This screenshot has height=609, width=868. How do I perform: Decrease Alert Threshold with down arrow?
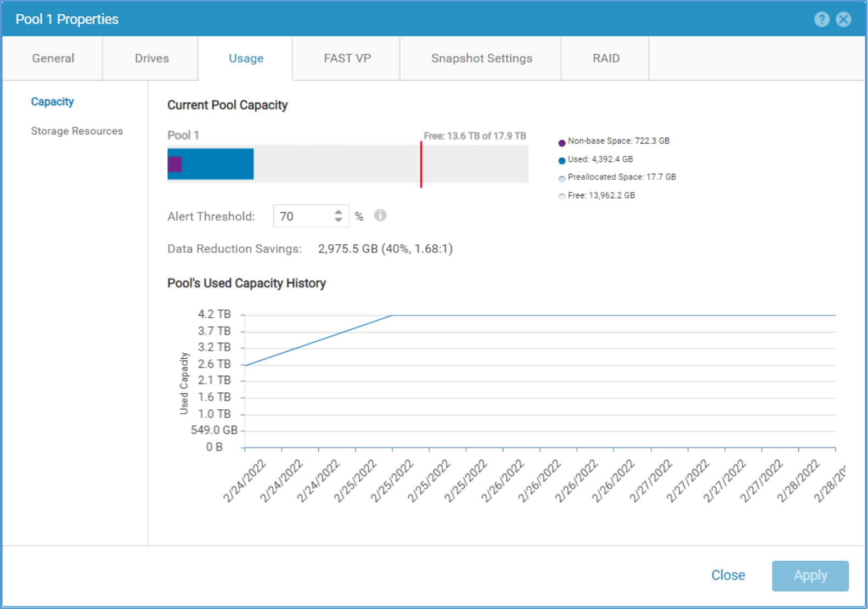339,220
